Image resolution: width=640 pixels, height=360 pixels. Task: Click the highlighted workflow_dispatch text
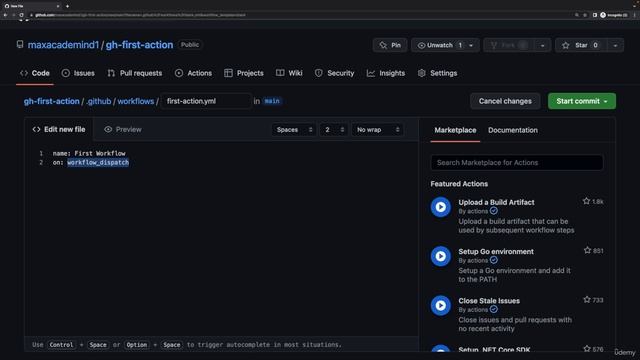click(98, 162)
